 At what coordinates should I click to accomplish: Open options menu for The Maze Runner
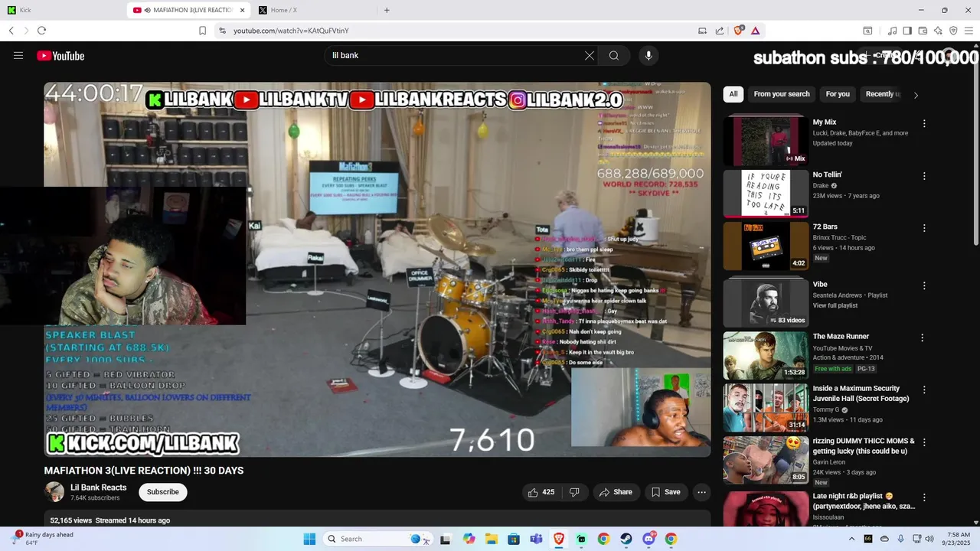click(922, 337)
